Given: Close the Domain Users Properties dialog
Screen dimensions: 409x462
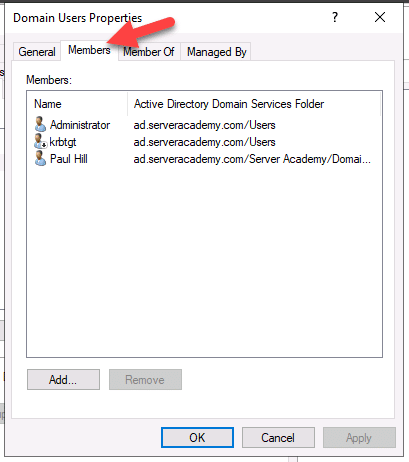Looking at the screenshot, I should coord(380,17).
